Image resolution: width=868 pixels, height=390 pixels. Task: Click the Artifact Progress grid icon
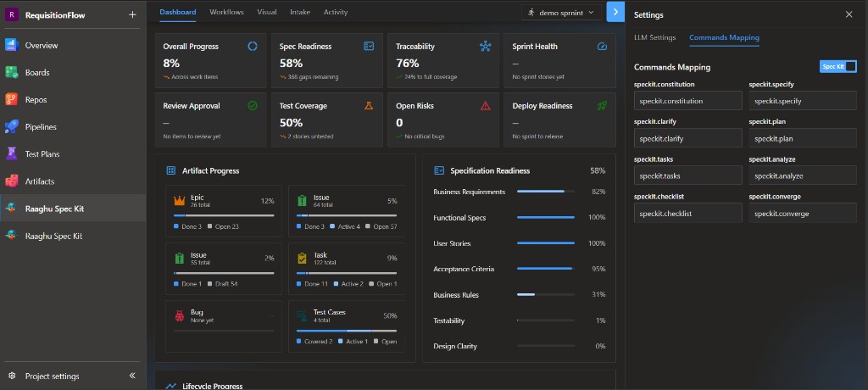pyautogui.click(x=171, y=170)
